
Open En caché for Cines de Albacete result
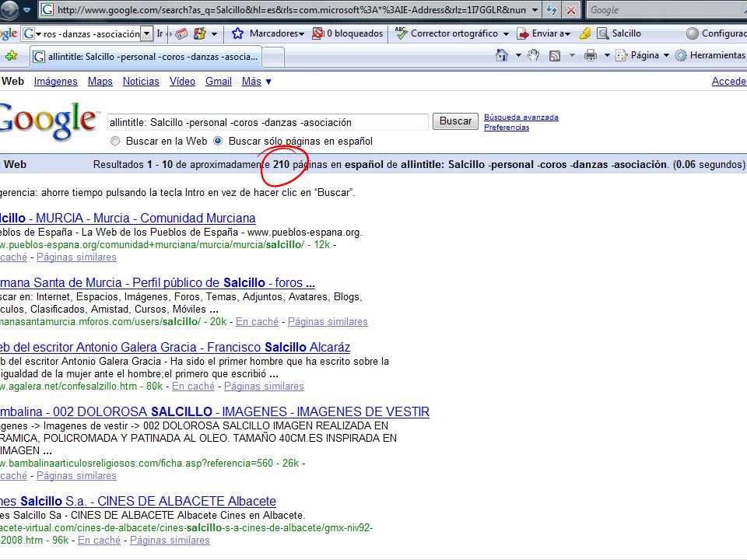pos(99,541)
